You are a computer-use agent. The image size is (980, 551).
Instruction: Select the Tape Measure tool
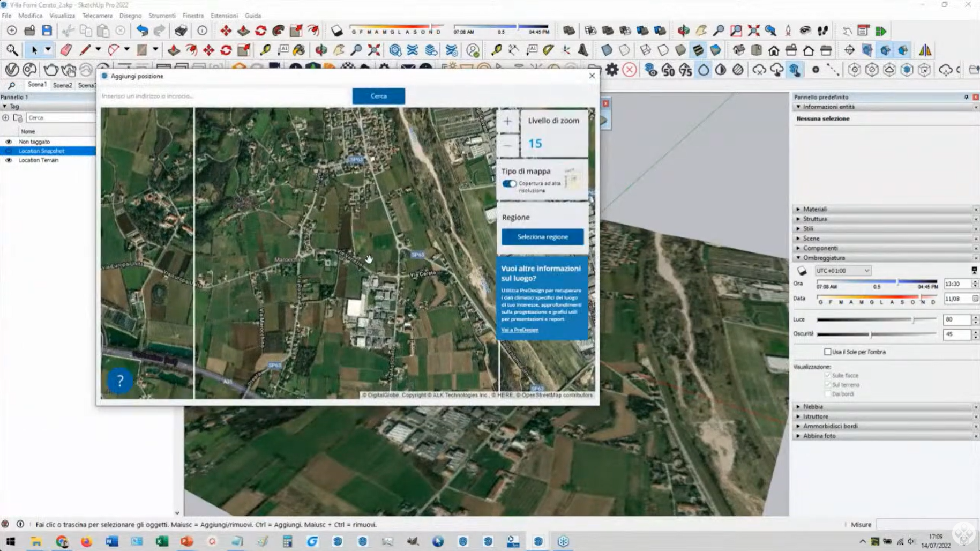(x=265, y=50)
